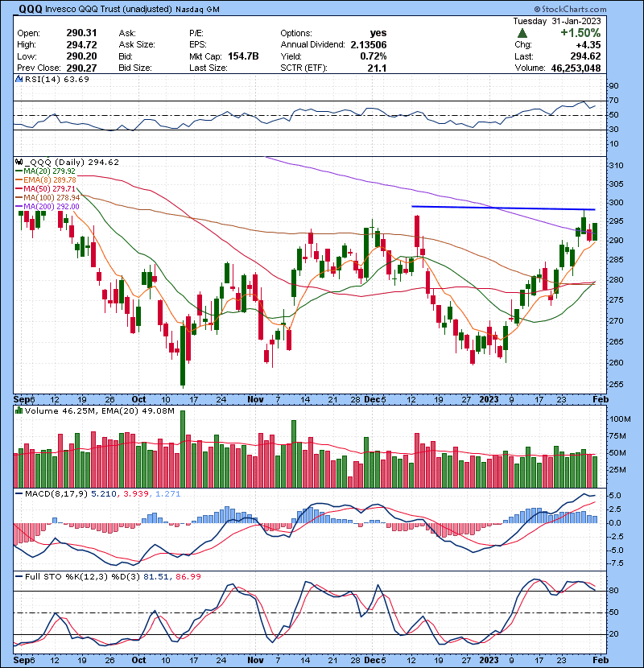
Task: Click the Nasdaq GM exchange label
Action: click(197, 10)
